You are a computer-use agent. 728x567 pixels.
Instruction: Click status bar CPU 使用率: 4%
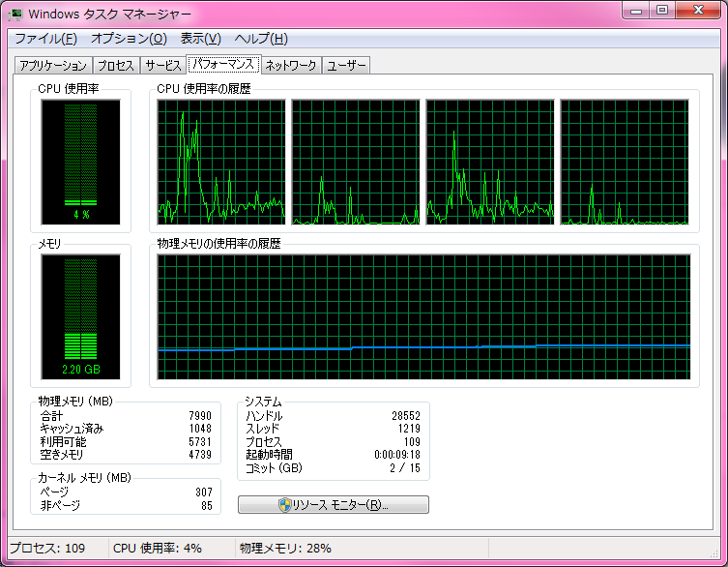[x=158, y=549]
